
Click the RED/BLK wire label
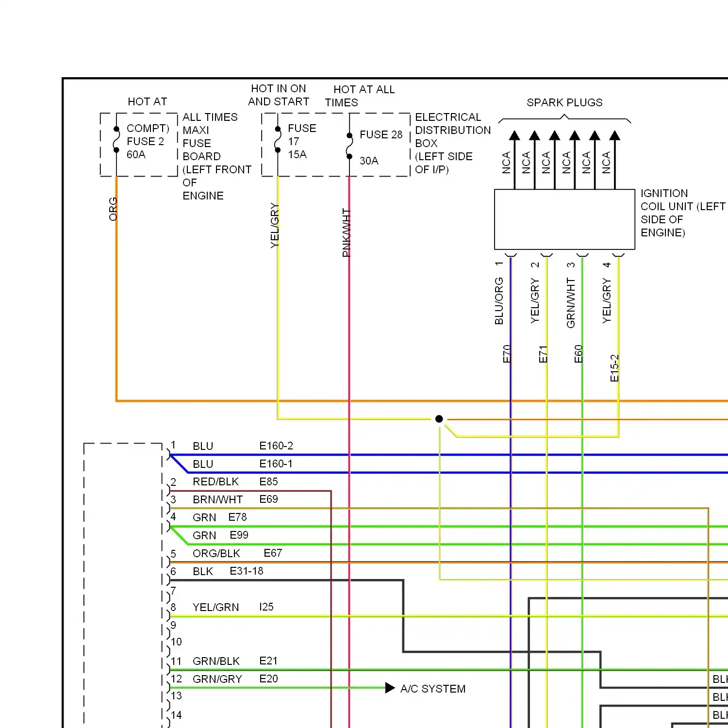(215, 481)
